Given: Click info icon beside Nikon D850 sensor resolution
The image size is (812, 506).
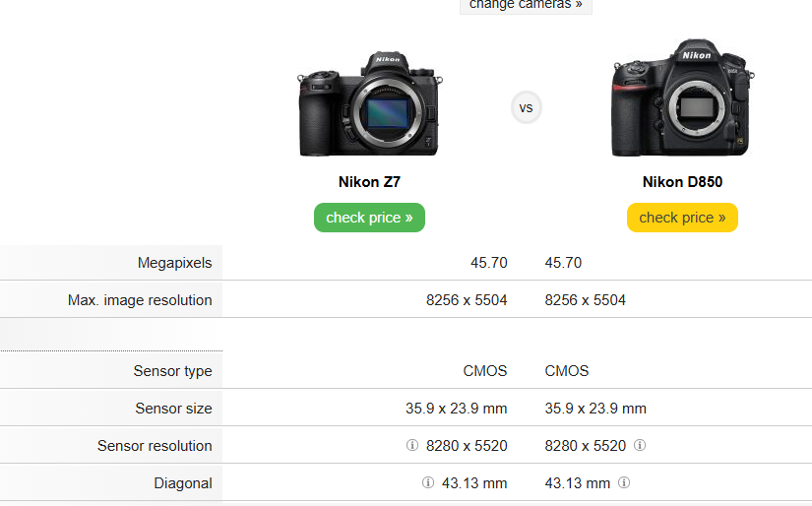Looking at the screenshot, I should (640, 446).
